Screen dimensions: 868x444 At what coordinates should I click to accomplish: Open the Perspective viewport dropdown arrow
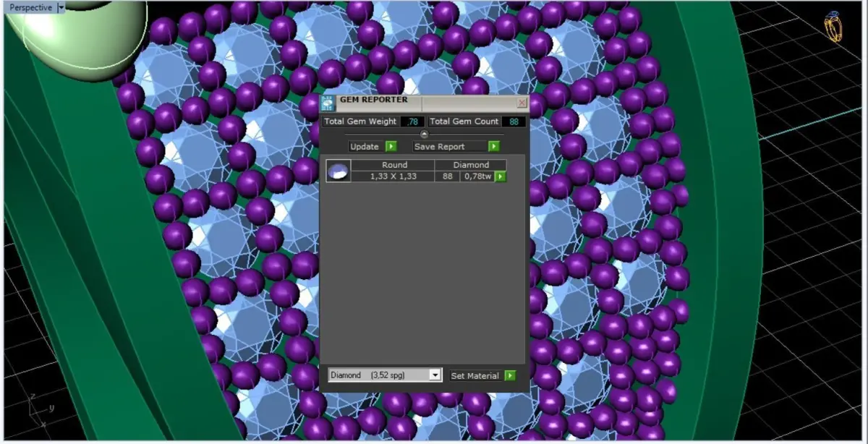click(61, 7)
